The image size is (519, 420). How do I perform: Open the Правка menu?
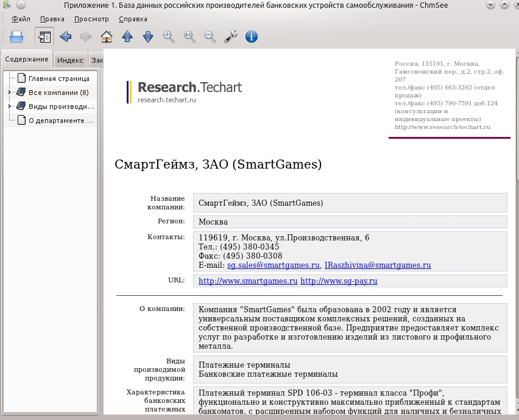52,19
